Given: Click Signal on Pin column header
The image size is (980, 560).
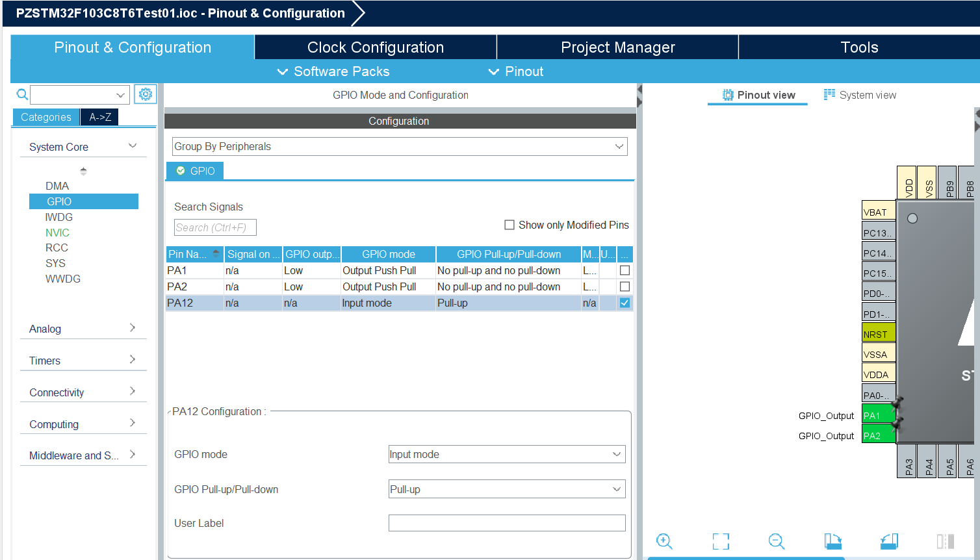Looking at the screenshot, I should (x=253, y=254).
